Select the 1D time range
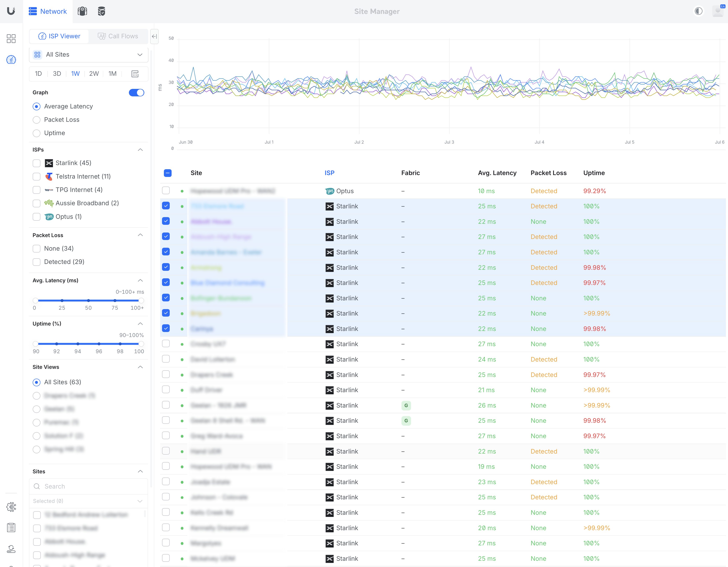 [x=38, y=74]
